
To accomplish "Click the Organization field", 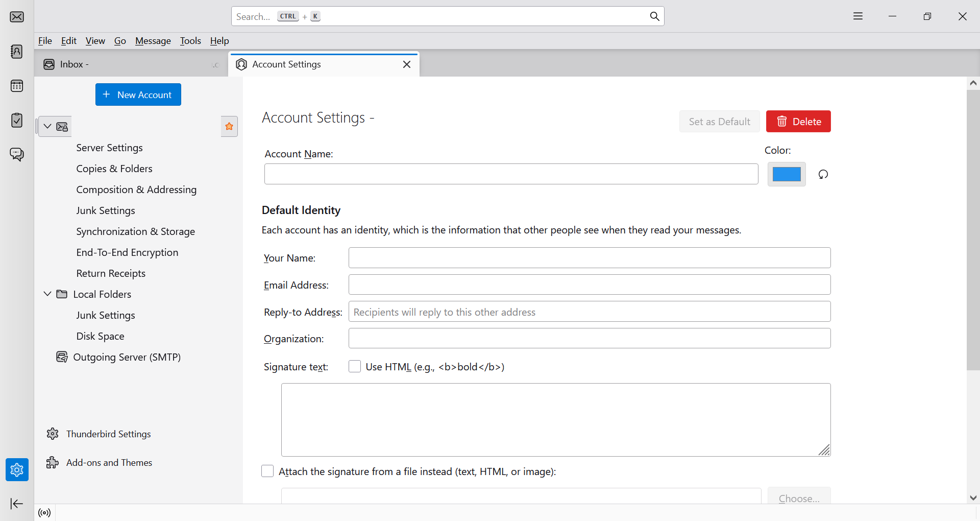I will click(590, 338).
